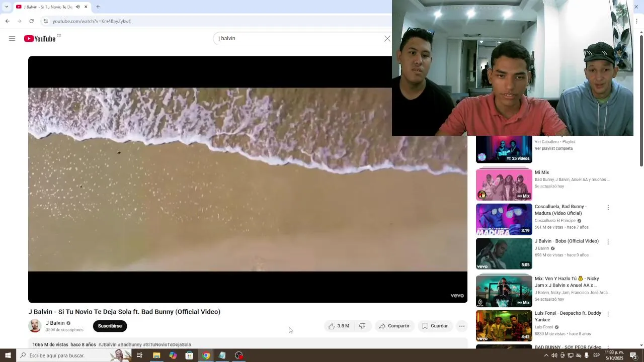Open options menu for Madura video

(608, 207)
